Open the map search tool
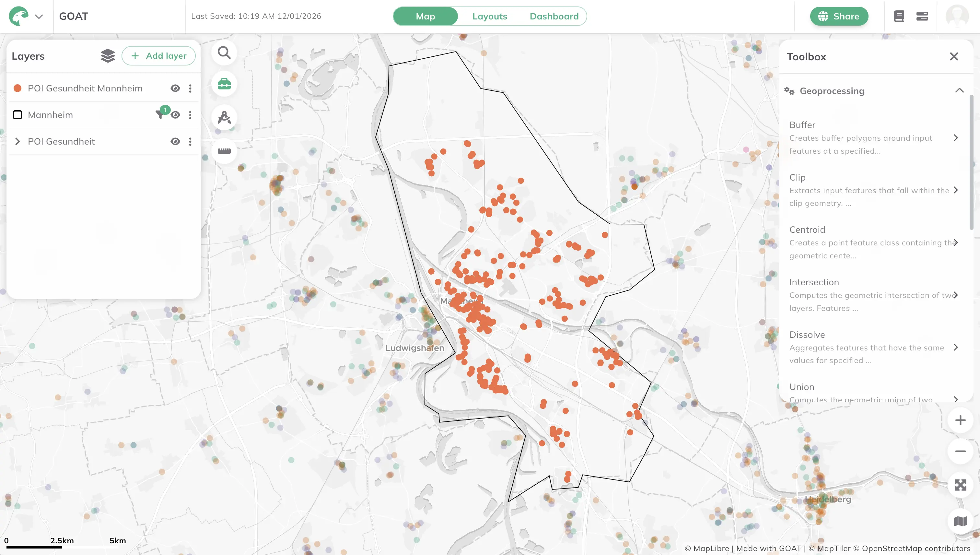This screenshot has width=980, height=555. 224,53
